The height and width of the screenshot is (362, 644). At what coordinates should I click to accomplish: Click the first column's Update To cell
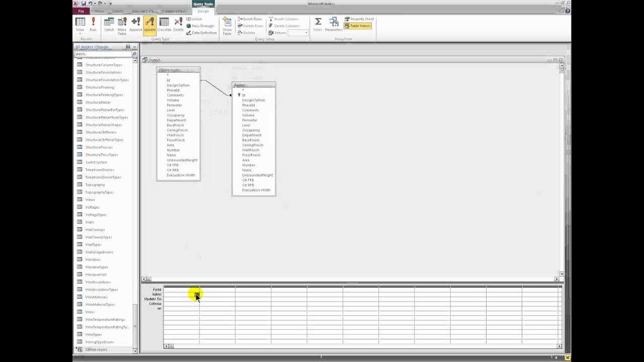(x=182, y=299)
